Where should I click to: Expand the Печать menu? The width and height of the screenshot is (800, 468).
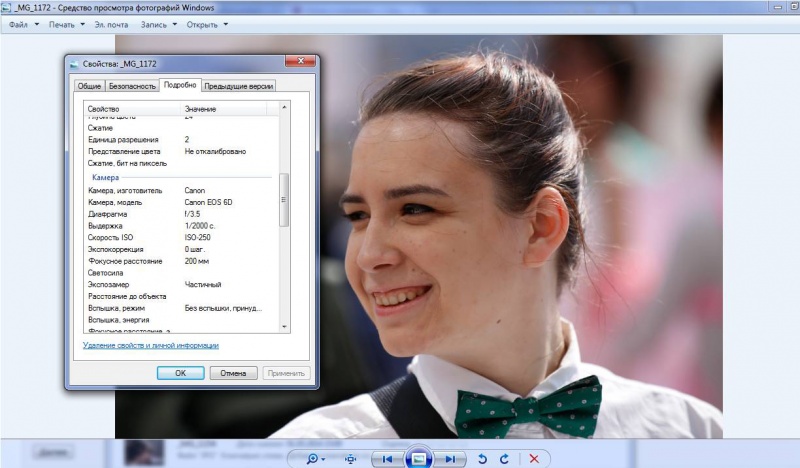point(66,24)
